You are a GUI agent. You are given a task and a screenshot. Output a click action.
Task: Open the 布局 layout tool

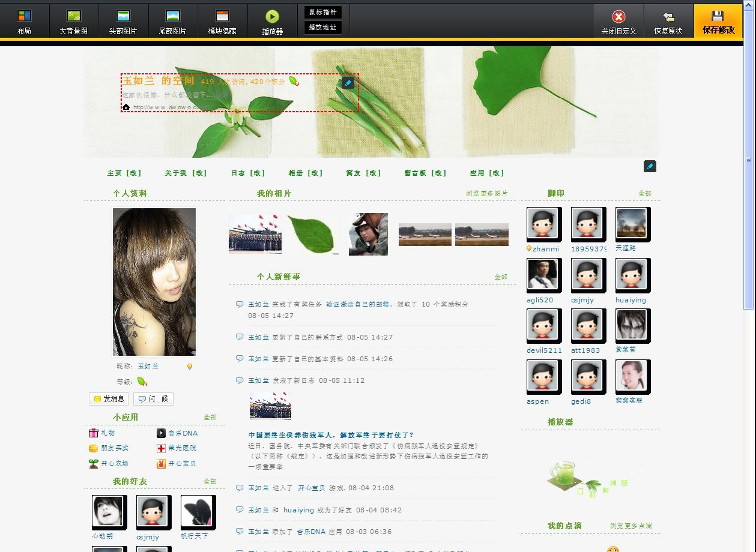(24, 20)
